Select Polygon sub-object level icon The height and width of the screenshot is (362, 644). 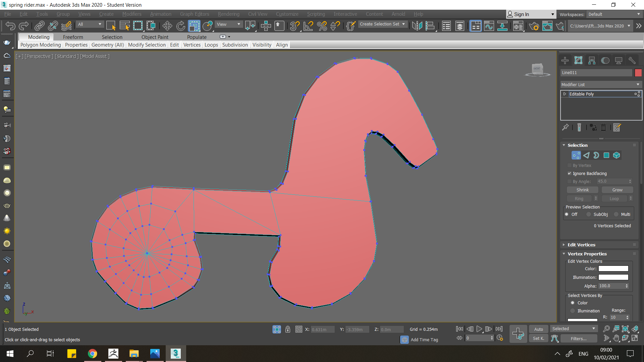pyautogui.click(x=606, y=155)
